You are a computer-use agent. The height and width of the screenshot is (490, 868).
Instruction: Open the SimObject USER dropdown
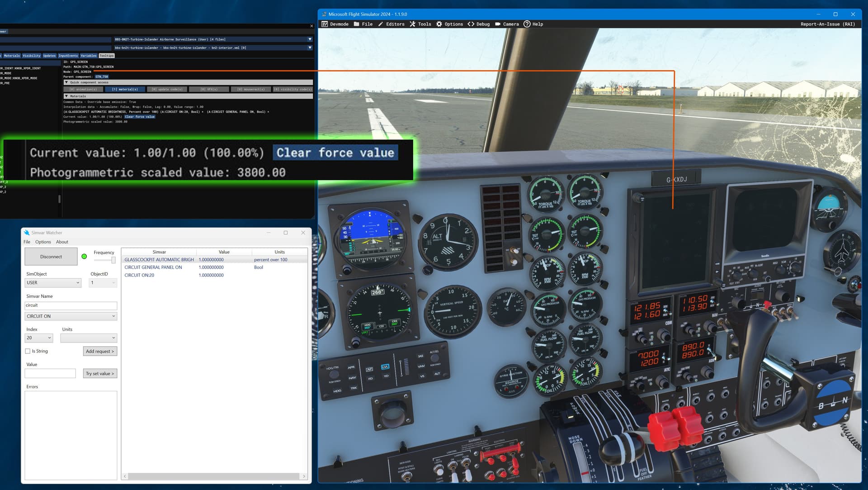(x=53, y=283)
